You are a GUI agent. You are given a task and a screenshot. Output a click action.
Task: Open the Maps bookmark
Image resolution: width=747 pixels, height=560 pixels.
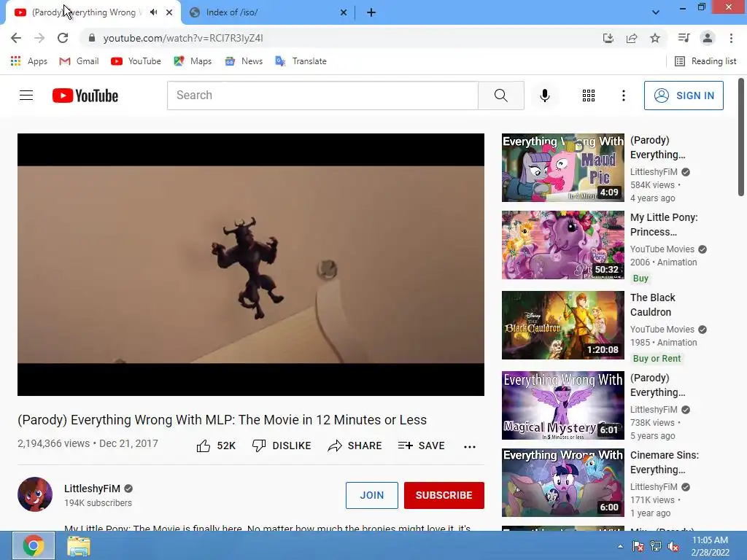(193, 61)
